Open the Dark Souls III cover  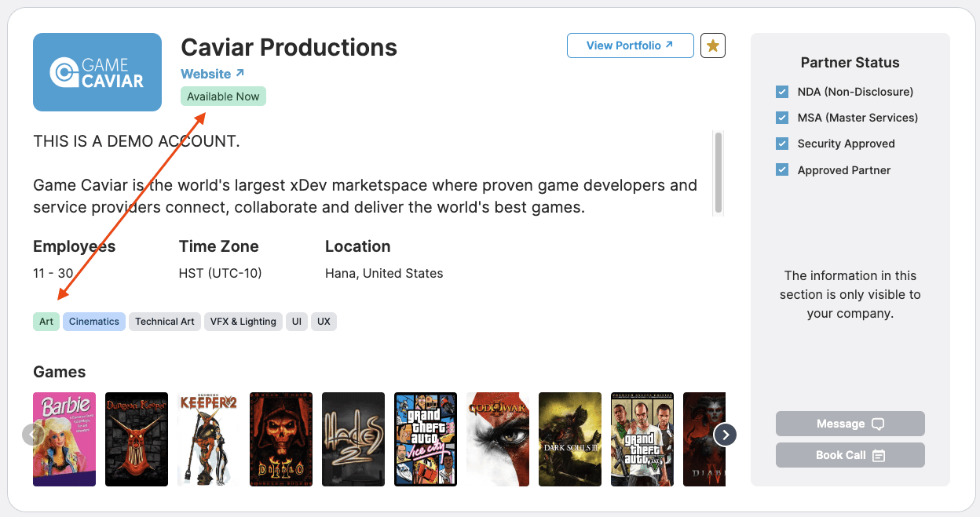[x=570, y=439]
